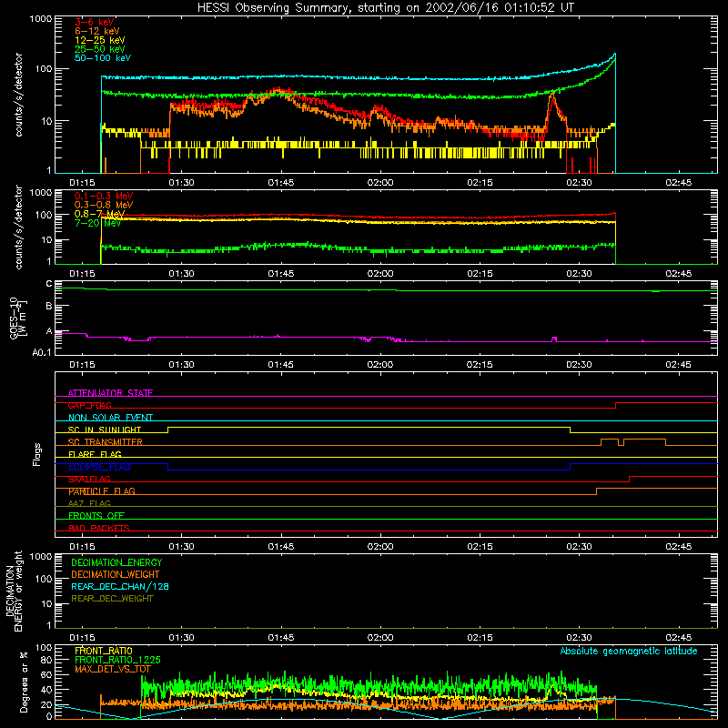Pick the FLARE_FLAG label
The height and width of the screenshot is (728, 728).
95,454
